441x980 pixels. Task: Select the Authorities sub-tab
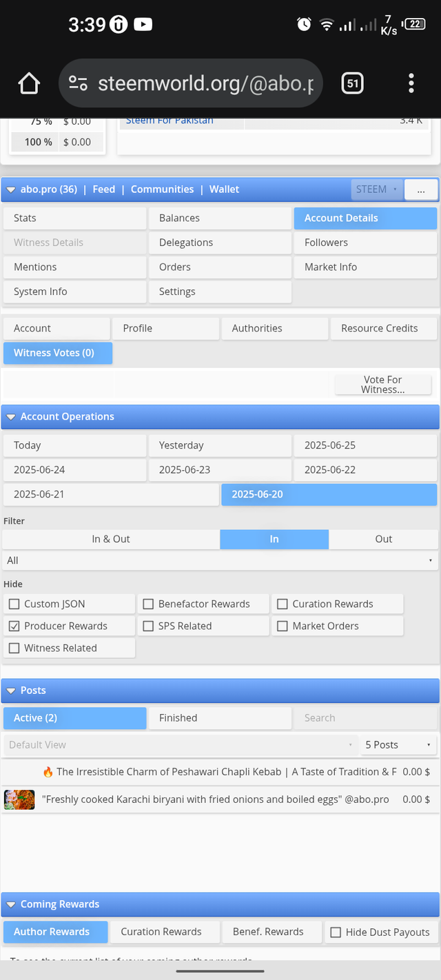pyautogui.click(x=275, y=329)
